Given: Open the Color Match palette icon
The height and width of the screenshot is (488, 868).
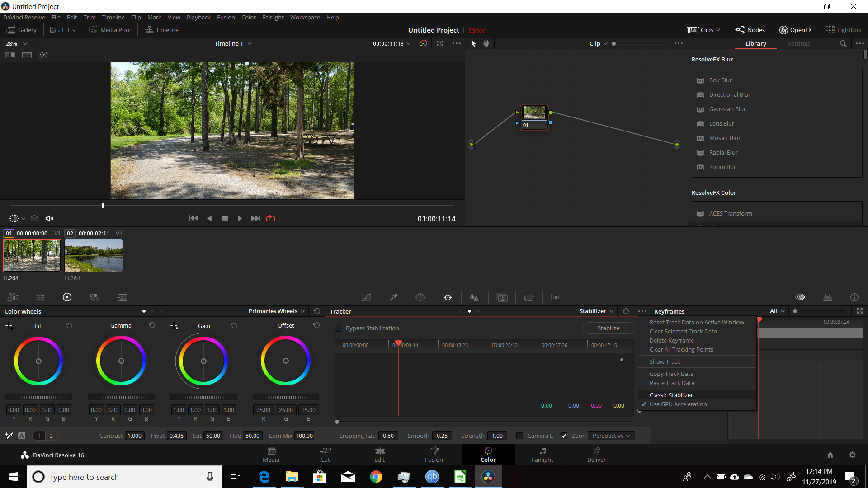Looking at the screenshot, I should click(41, 297).
